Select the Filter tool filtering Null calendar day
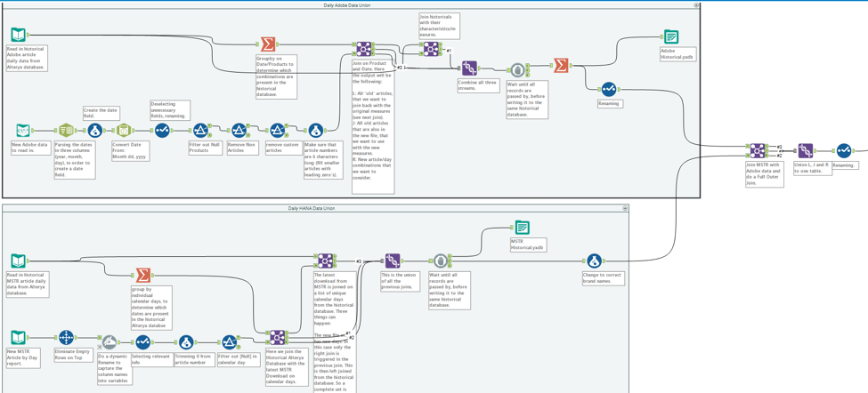Viewport: 868px width, 393px height. [x=229, y=342]
